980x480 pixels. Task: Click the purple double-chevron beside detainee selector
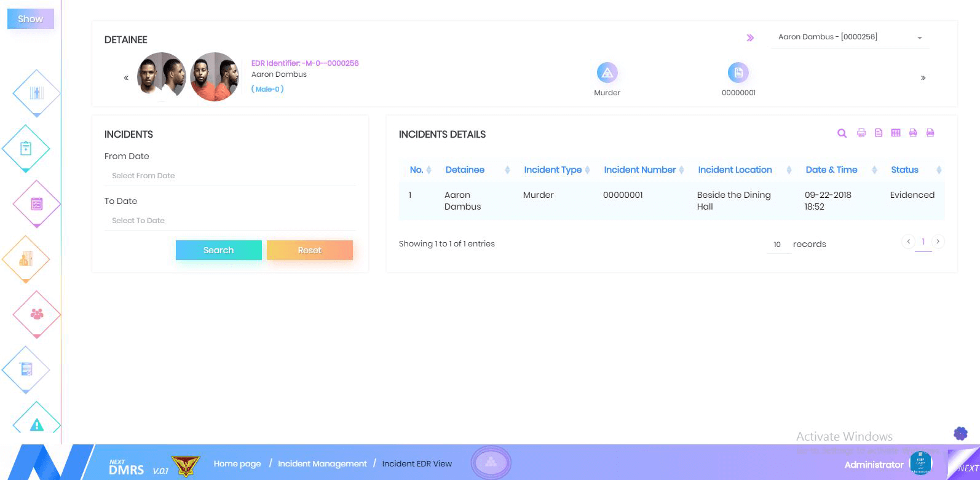[750, 37]
